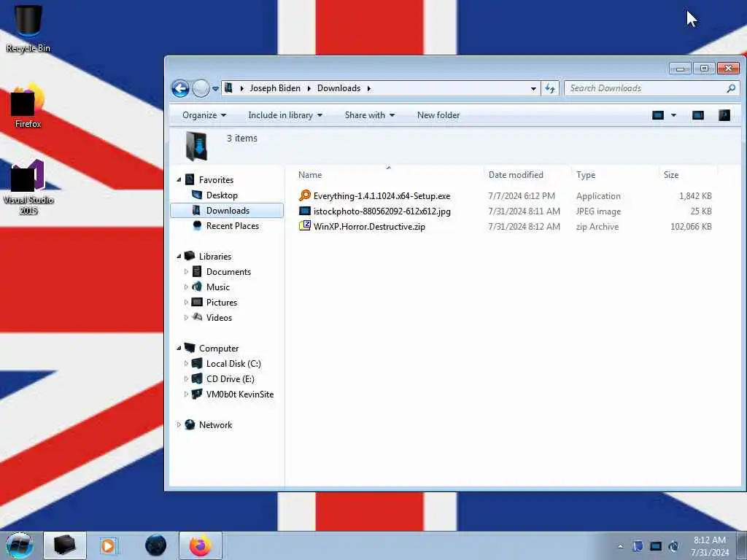Viewport: 747px width, 560px height.
Task: Click the Explorer forward arrow button
Action: pyautogui.click(x=201, y=88)
